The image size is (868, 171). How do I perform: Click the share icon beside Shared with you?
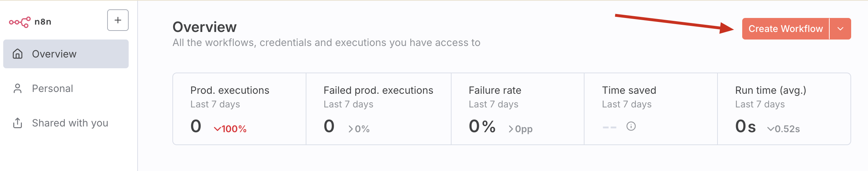click(18, 123)
